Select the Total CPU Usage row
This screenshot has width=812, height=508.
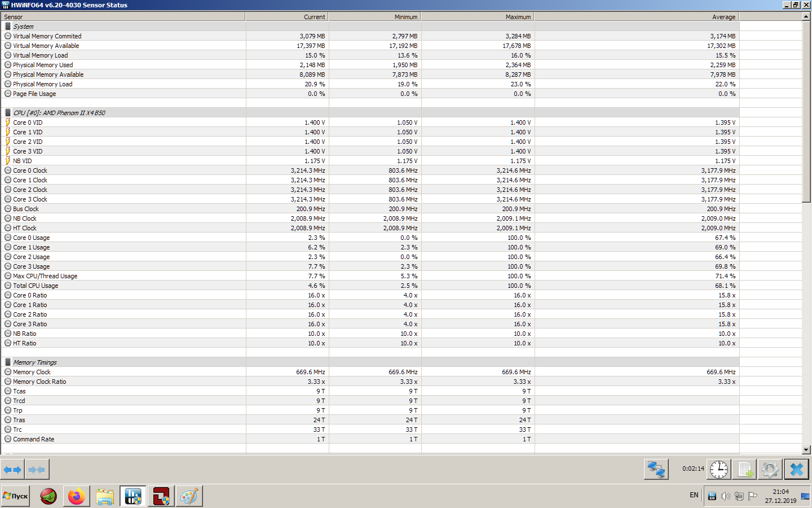coord(370,286)
